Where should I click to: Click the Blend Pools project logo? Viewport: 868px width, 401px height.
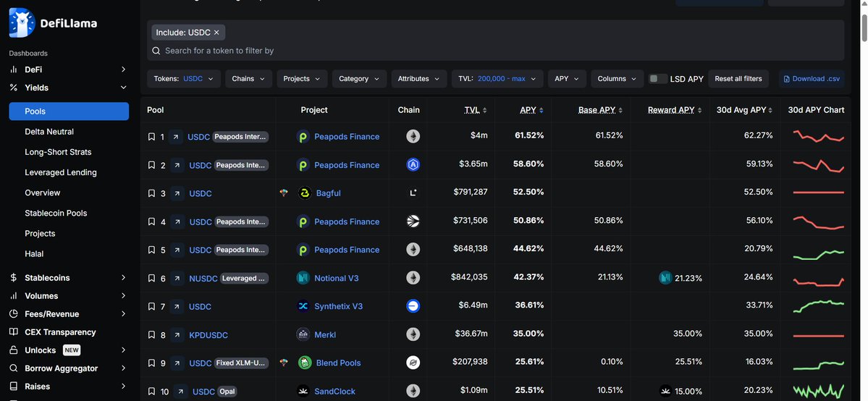point(305,363)
